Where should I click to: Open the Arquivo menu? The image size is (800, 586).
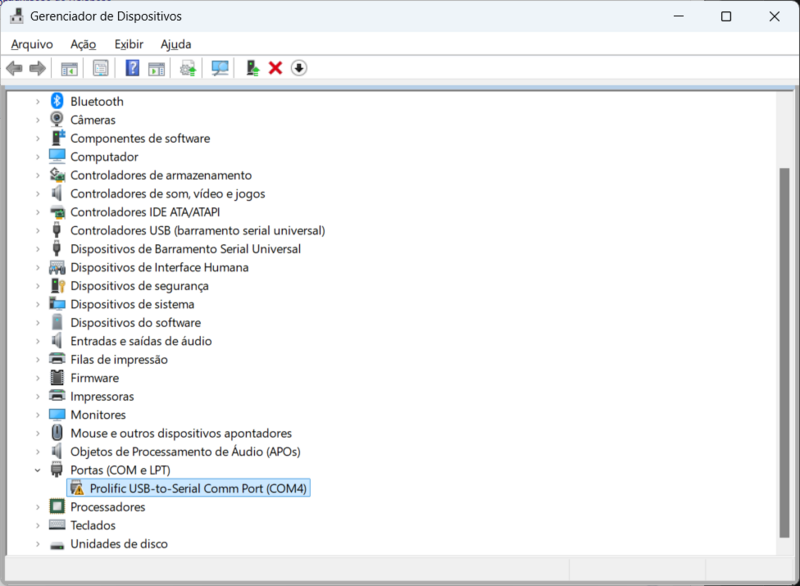click(32, 44)
